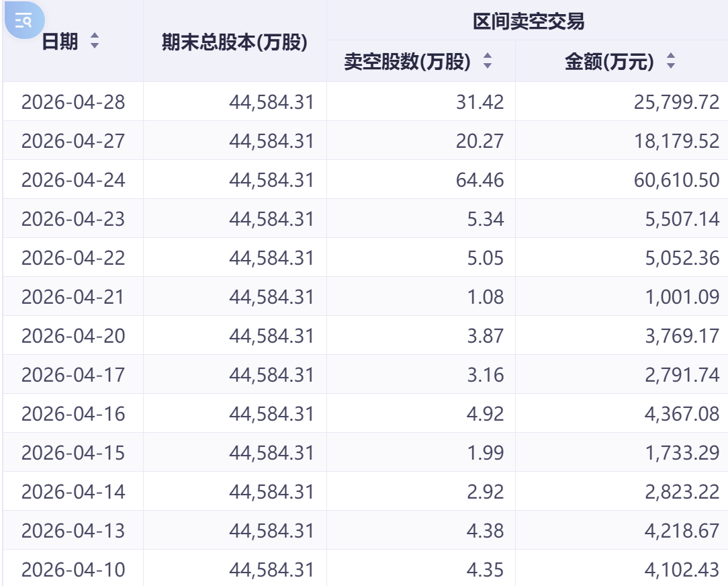This screenshot has width=728, height=586.
Task: Click the 2026-04-21 date cell
Action: (x=73, y=297)
